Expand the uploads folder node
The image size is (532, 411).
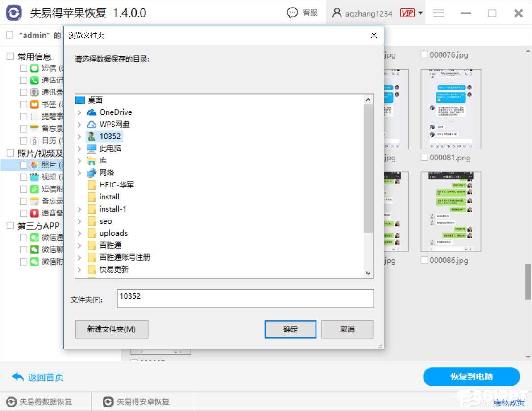pyautogui.click(x=79, y=233)
